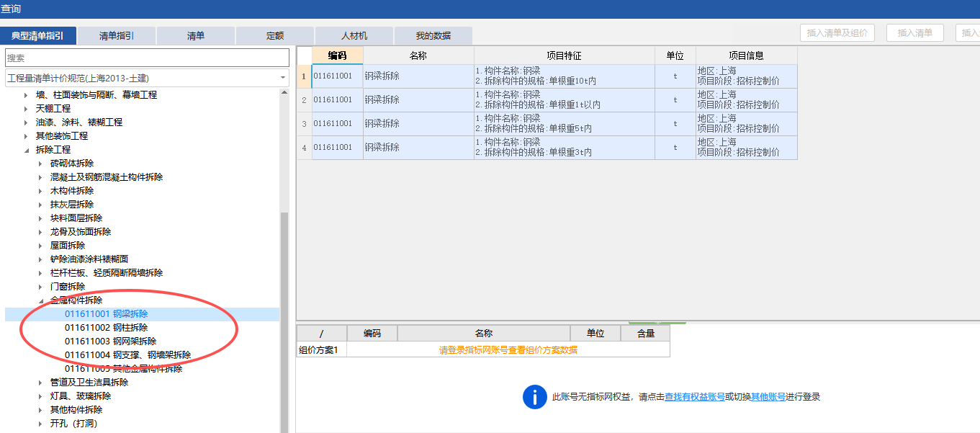Switch to the 定额 tab

(x=274, y=35)
